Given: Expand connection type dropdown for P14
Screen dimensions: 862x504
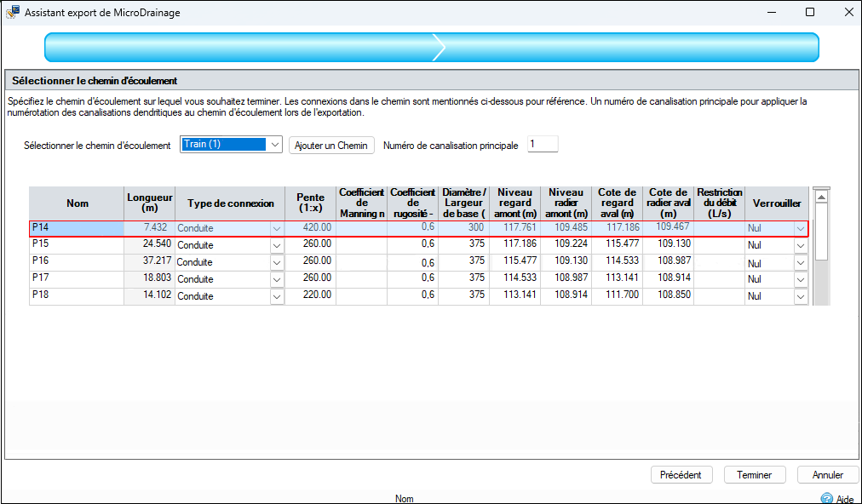Looking at the screenshot, I should (x=277, y=229).
